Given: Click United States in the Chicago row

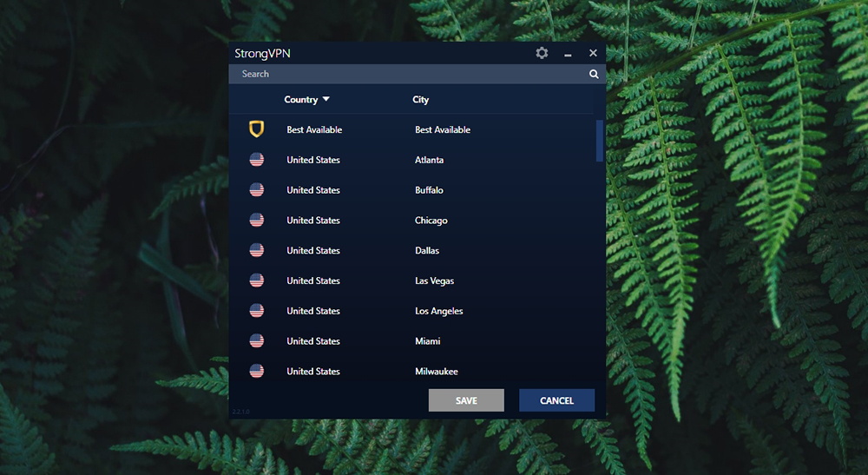Looking at the screenshot, I should [x=313, y=221].
